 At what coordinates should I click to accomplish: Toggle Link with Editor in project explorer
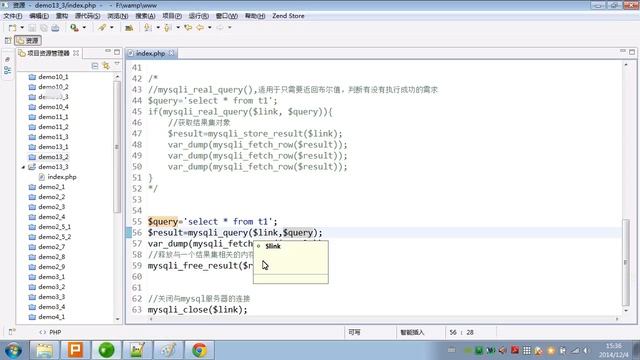pos(106,66)
